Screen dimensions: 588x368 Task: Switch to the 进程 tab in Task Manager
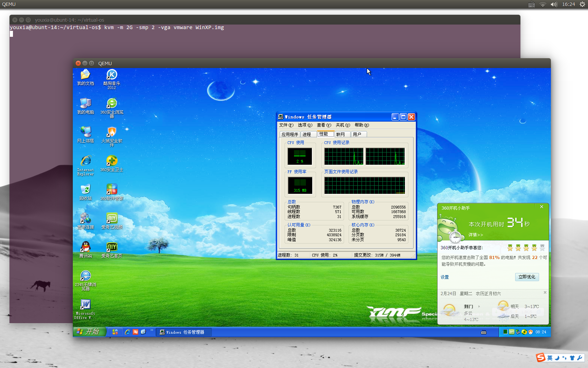point(308,134)
